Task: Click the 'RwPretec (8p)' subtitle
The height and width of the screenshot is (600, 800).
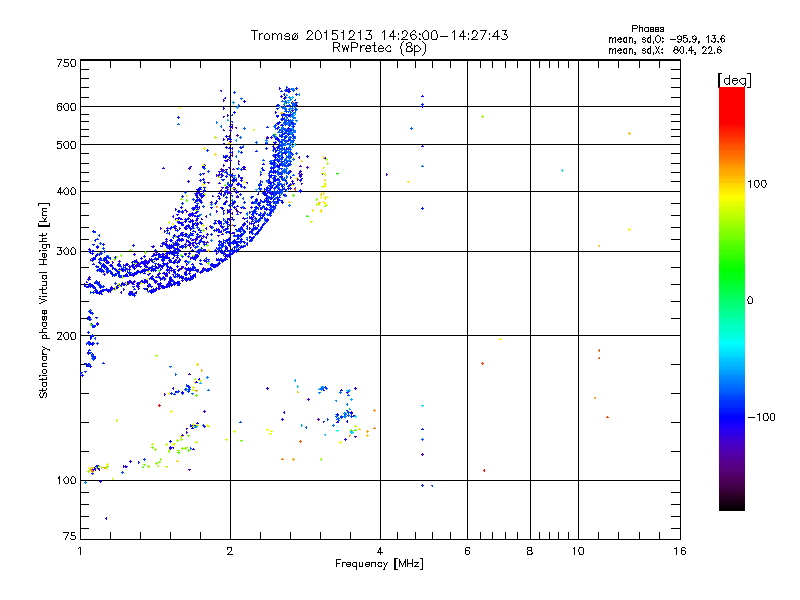Action: pos(379,48)
